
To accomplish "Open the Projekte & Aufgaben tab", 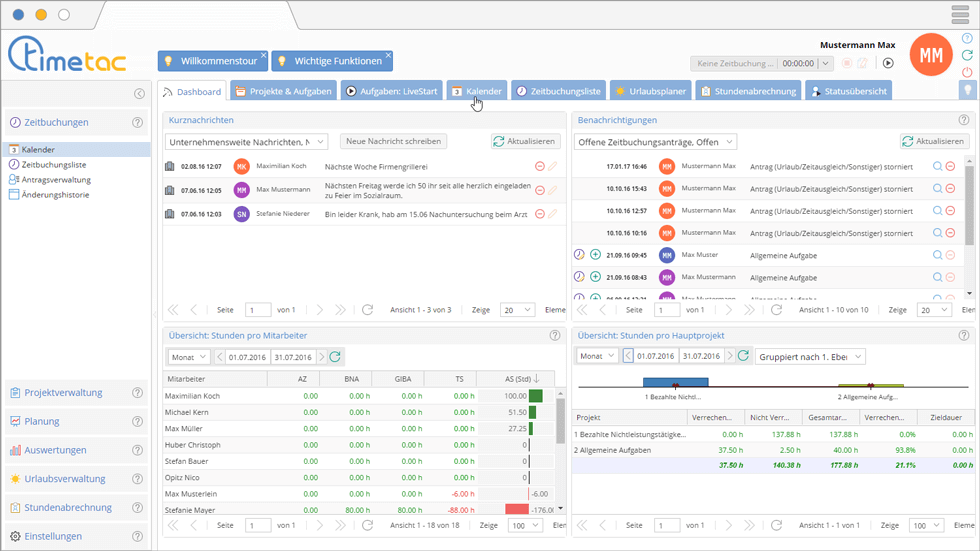I will point(283,91).
